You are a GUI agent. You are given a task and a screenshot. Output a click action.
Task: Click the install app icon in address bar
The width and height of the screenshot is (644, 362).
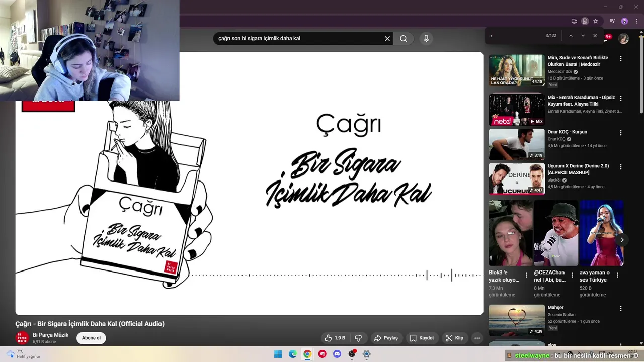(x=574, y=21)
